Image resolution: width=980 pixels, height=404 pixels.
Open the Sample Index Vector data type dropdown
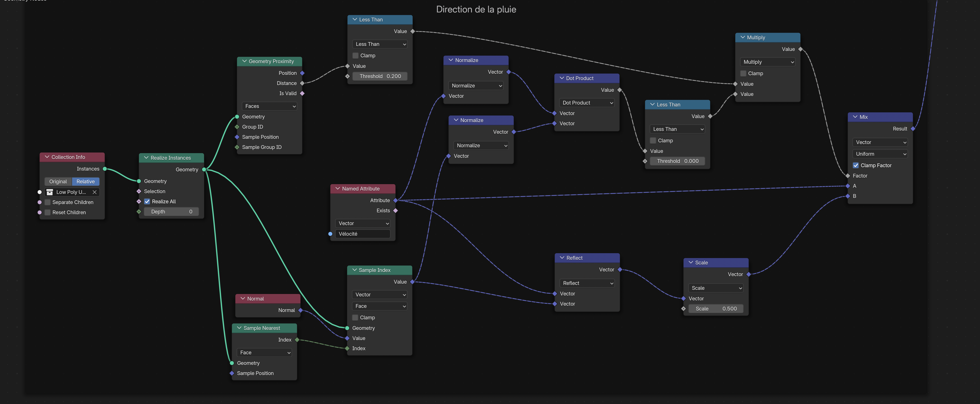(x=379, y=295)
